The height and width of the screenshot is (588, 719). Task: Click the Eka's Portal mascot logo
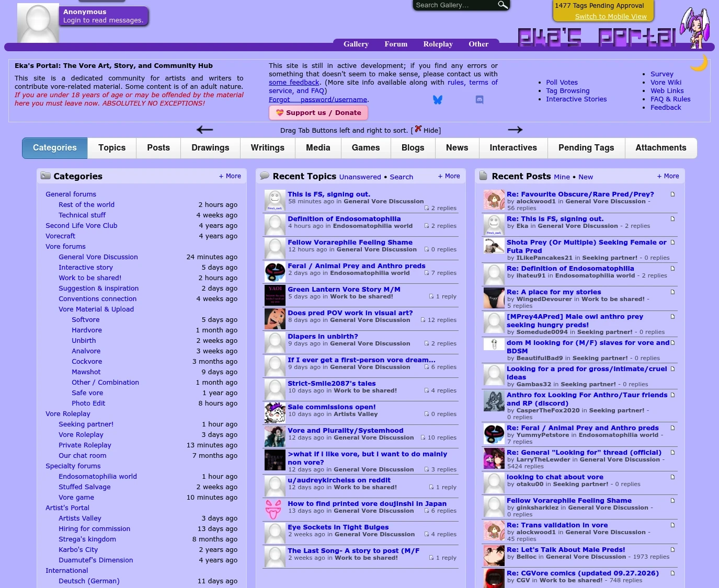point(694,28)
